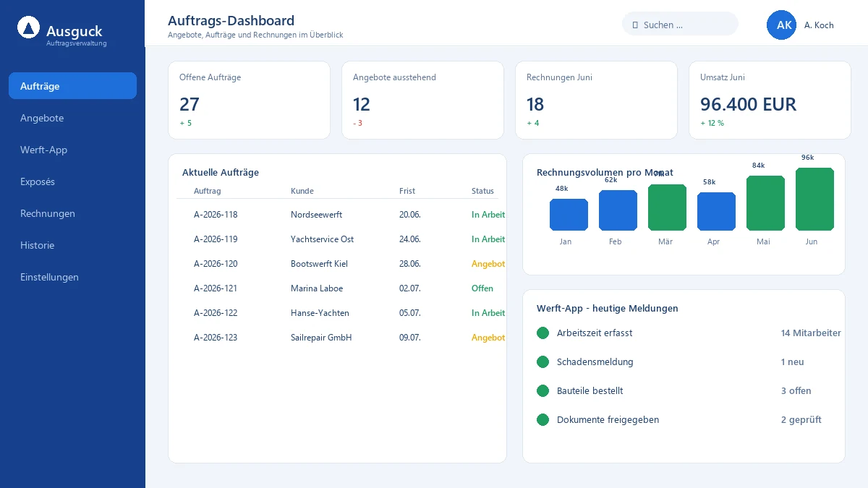The image size is (868, 488).
Task: Open the Rechnungen Juni card
Action: click(x=597, y=100)
